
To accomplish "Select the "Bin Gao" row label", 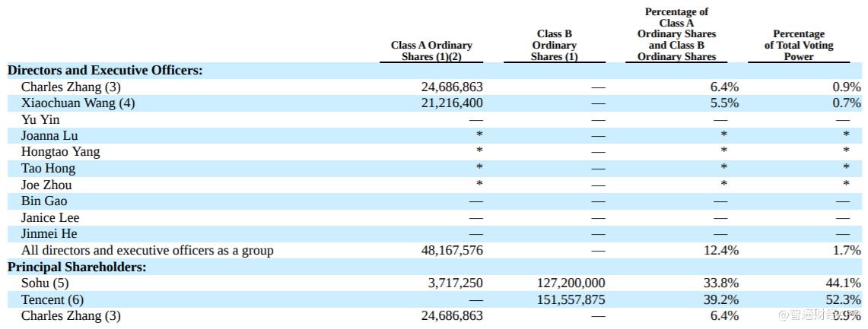I will coord(44,201).
